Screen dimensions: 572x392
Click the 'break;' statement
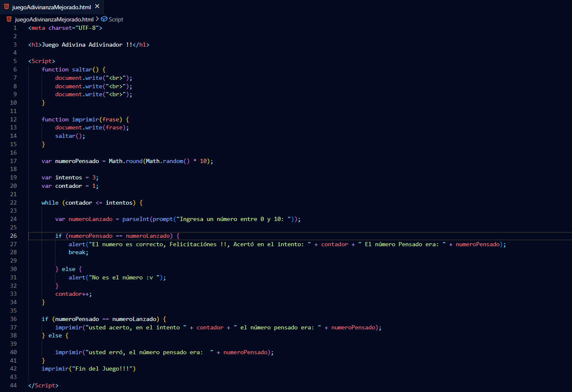coord(79,252)
